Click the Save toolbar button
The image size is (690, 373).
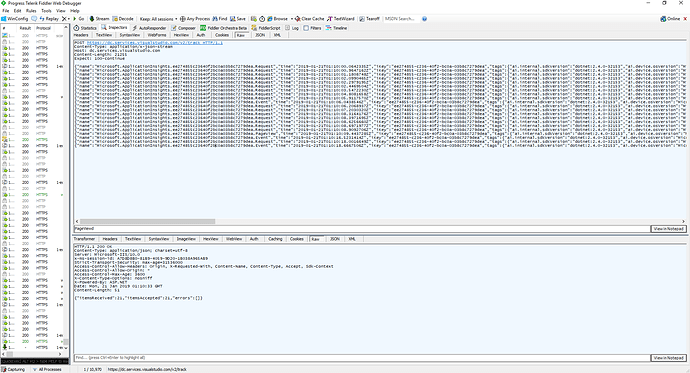coord(238,19)
